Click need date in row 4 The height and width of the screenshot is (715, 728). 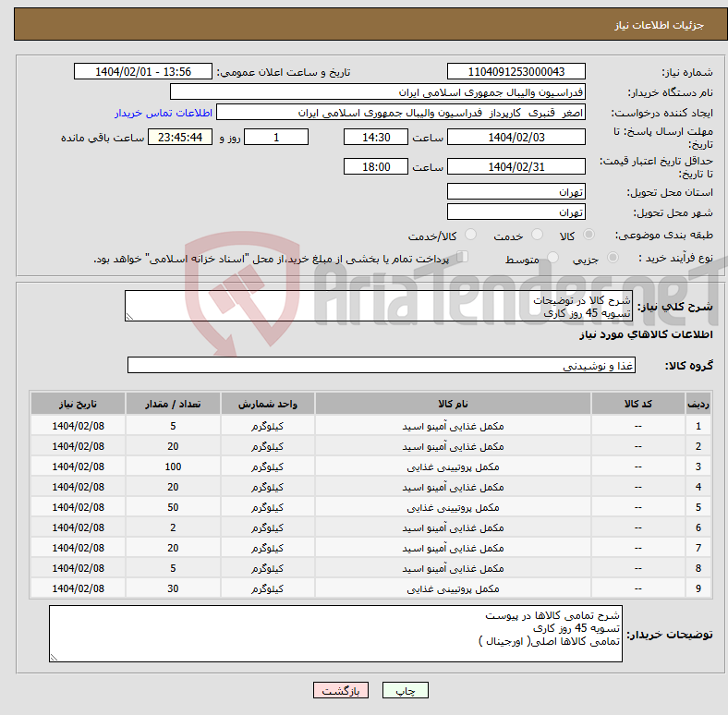(78, 487)
